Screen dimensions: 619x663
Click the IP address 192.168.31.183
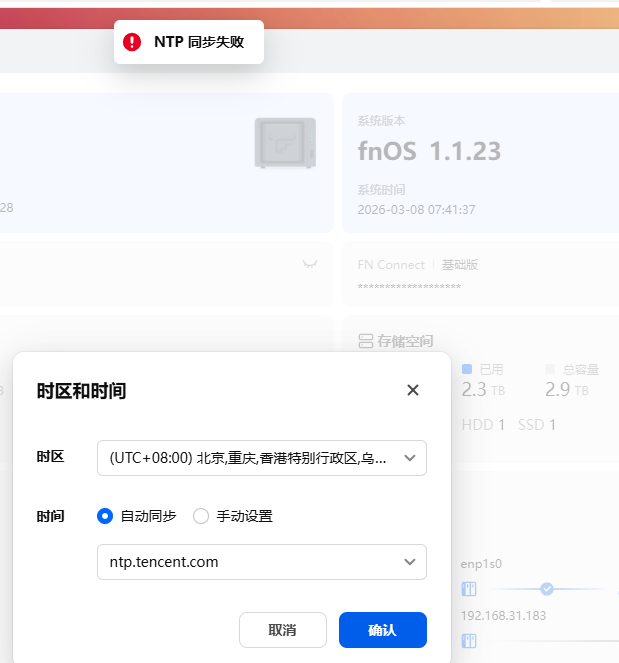[503, 616]
